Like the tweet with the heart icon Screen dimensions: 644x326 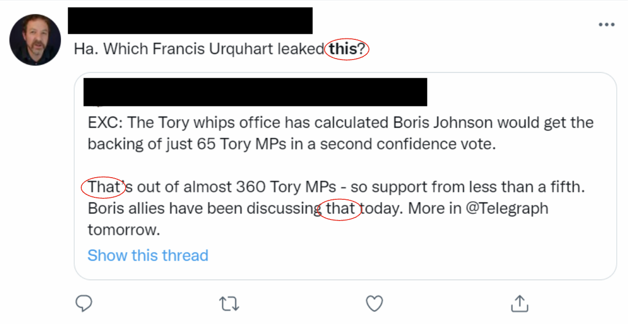coord(374,303)
